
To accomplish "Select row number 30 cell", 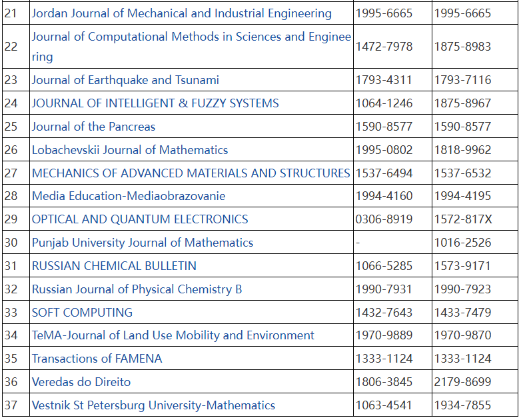I will point(16,243).
